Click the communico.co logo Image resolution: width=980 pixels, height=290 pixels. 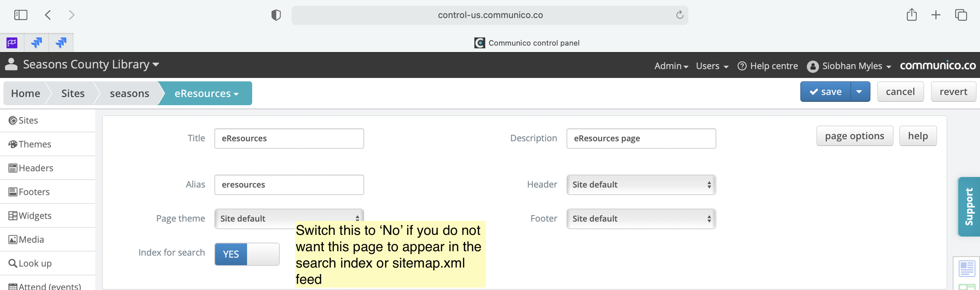pos(937,65)
